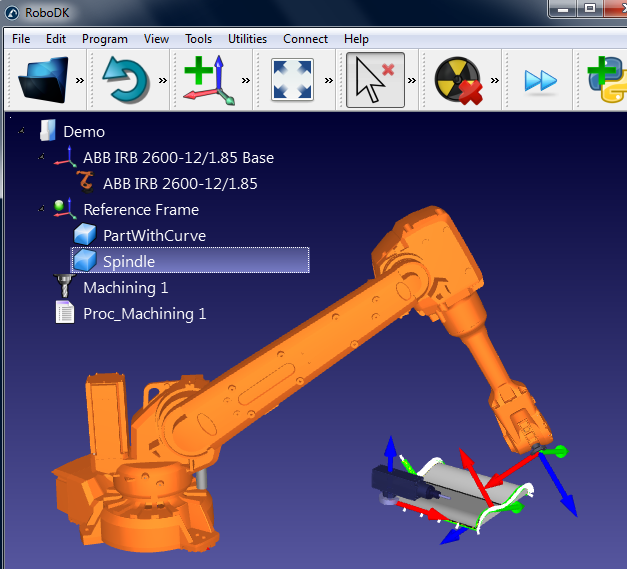Viewport: 627px width, 569px height.
Task: Click the milling tool icon beside Machining 1
Action: click(64, 286)
